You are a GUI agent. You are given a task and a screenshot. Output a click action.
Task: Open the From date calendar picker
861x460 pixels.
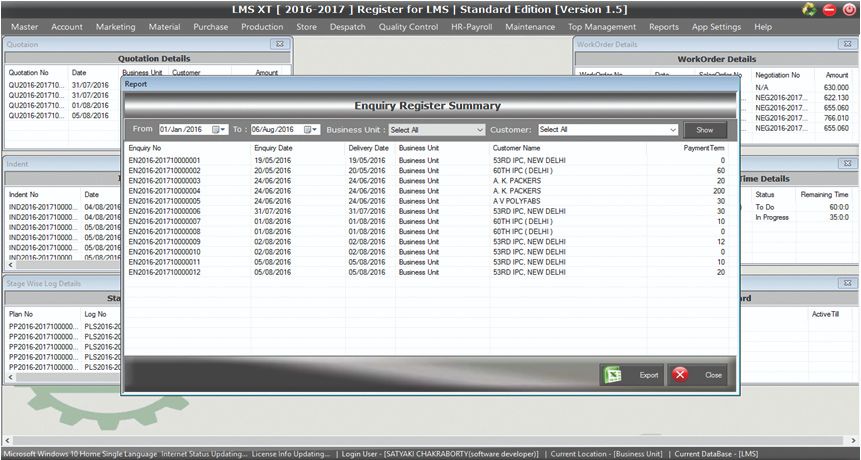coord(219,130)
